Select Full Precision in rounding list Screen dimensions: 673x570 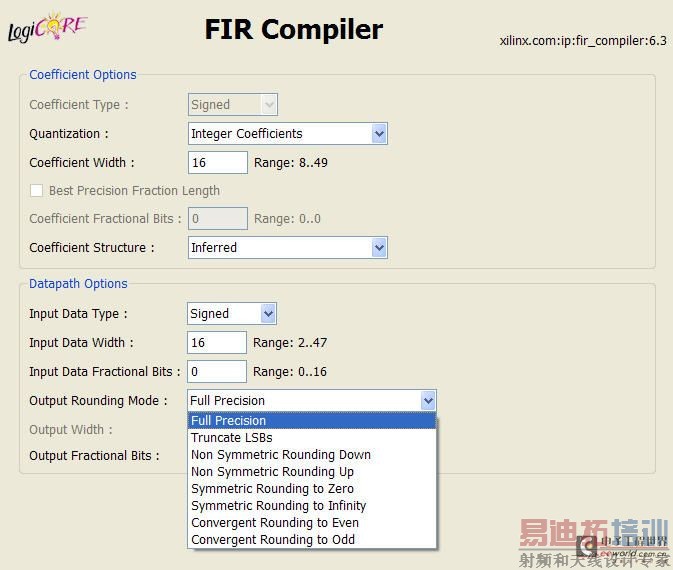[x=312, y=421]
